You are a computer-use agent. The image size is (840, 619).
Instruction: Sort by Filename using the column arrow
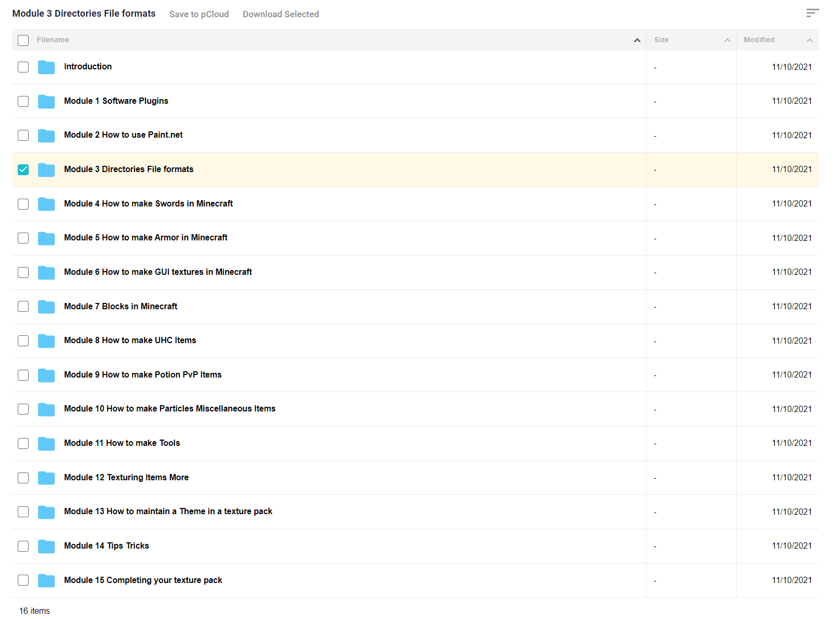637,40
